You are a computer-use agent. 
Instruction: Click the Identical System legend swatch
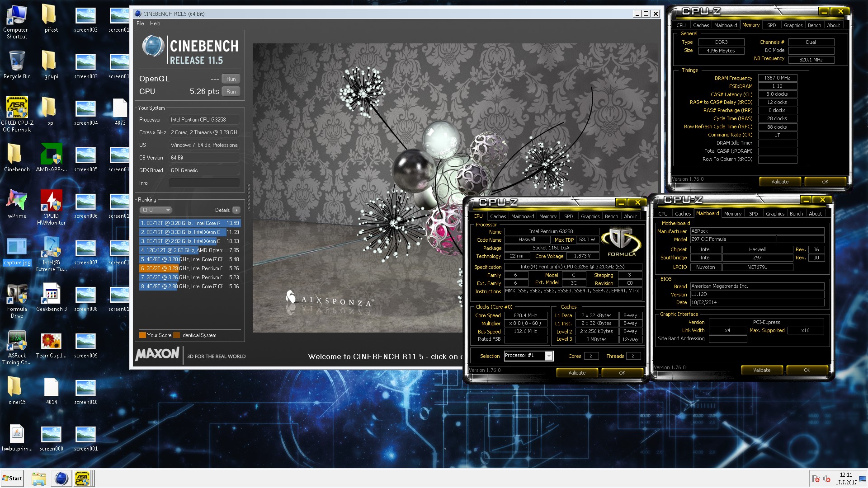[x=176, y=335]
